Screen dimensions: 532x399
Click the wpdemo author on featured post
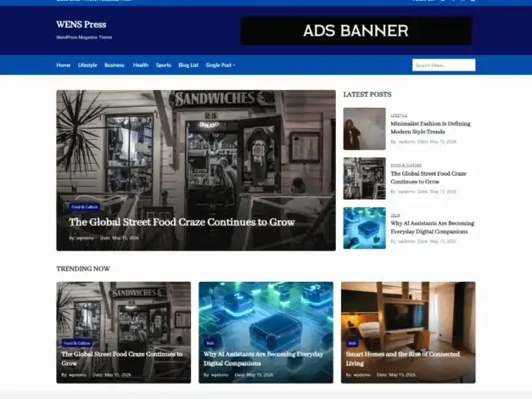(x=85, y=238)
